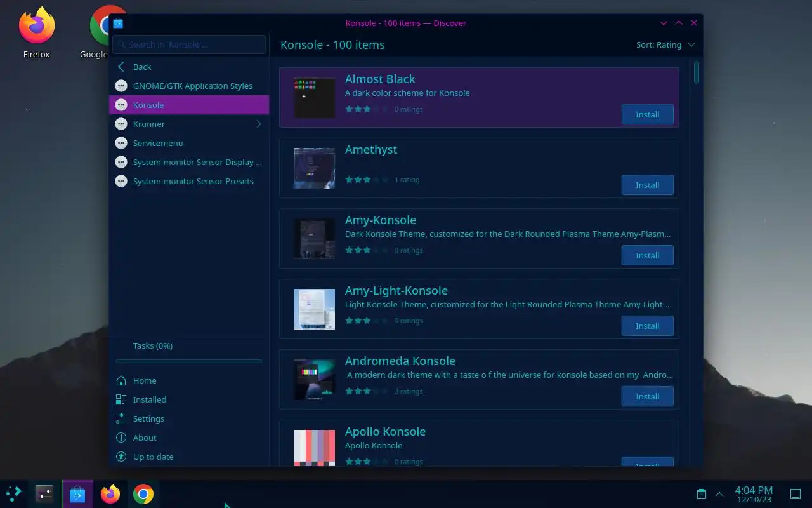Screen dimensions: 812x508
Task: Select GNOME/GTK Application Styles category
Action: coord(189,86)
